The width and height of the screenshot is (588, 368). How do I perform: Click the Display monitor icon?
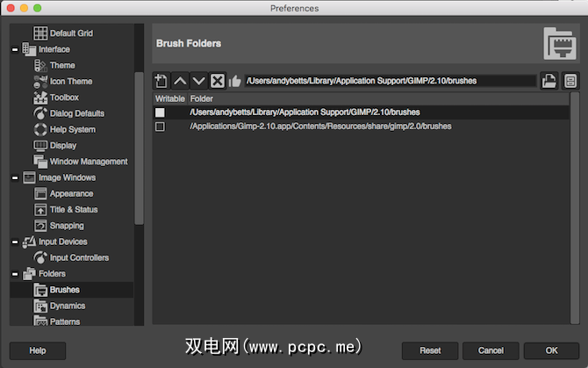[40, 146]
